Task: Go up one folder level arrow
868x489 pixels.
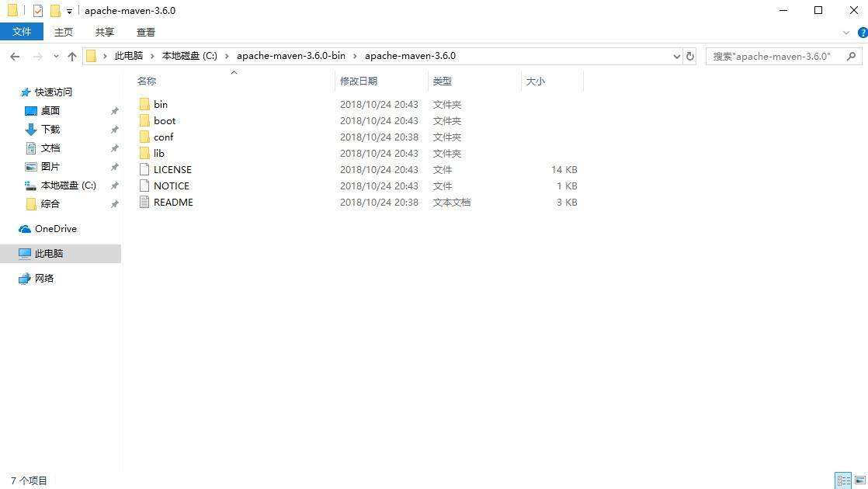Action: 72,56
